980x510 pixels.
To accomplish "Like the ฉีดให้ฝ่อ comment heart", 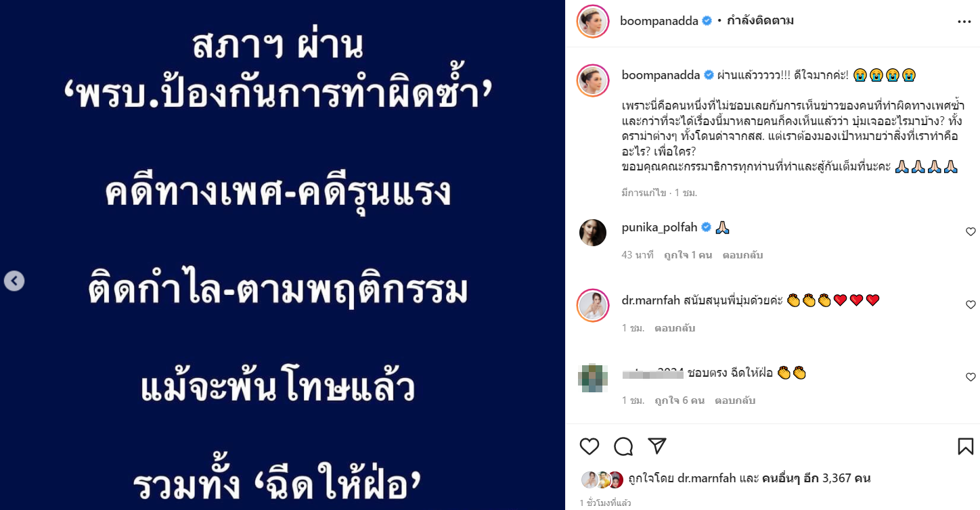I will (971, 377).
